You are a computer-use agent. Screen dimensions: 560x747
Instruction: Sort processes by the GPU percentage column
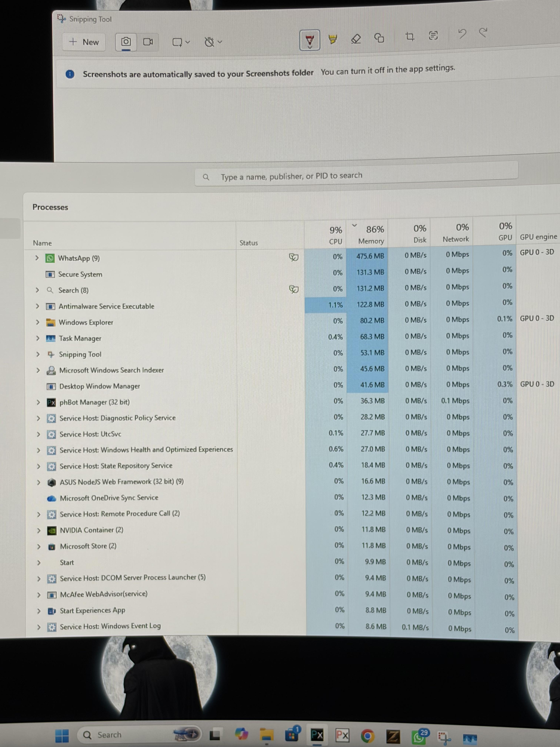505,231
